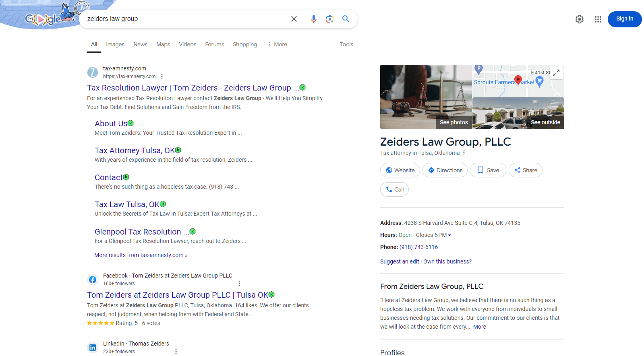Click green badge next to About Us
Image resolution: width=644 pixels, height=356 pixels.
pyautogui.click(x=130, y=123)
